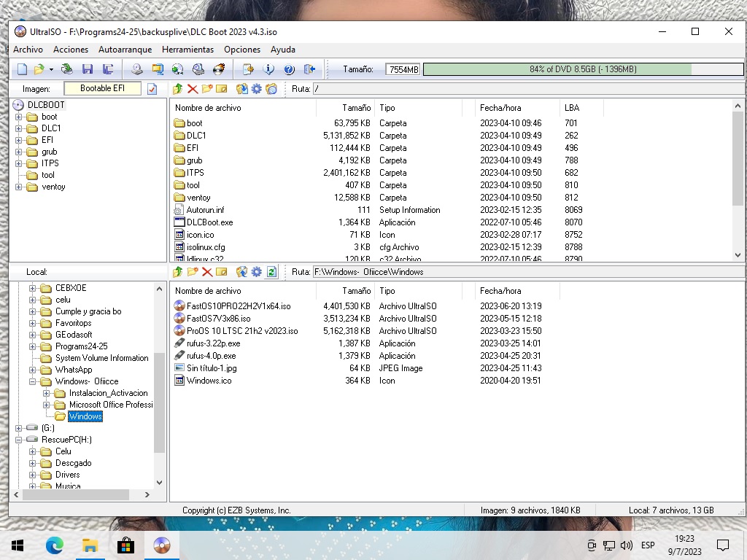This screenshot has height=560, width=747.
Task: Open the dropdown arrow beside Open icon
Action: [x=51, y=69]
